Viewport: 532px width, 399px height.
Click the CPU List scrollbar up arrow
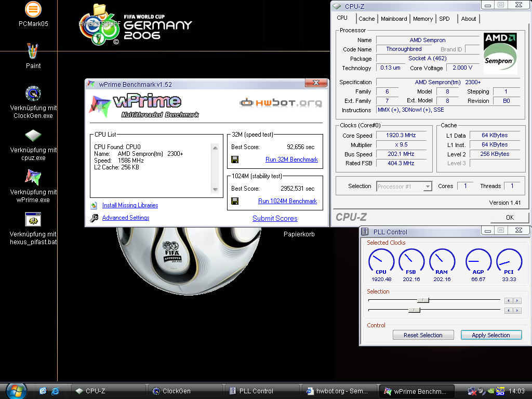coord(215,148)
